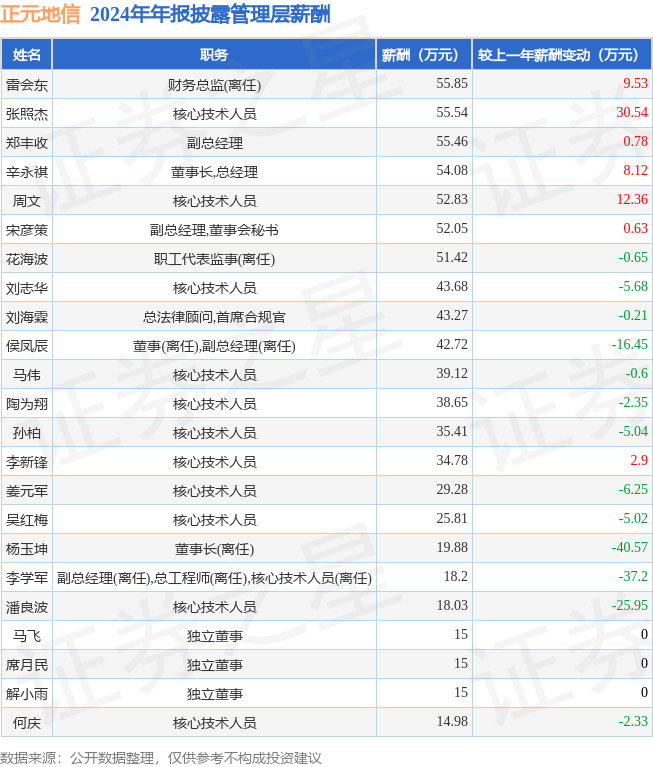This screenshot has width=653, height=767.
Task: Select the name 刘海霖
Action: point(27,317)
